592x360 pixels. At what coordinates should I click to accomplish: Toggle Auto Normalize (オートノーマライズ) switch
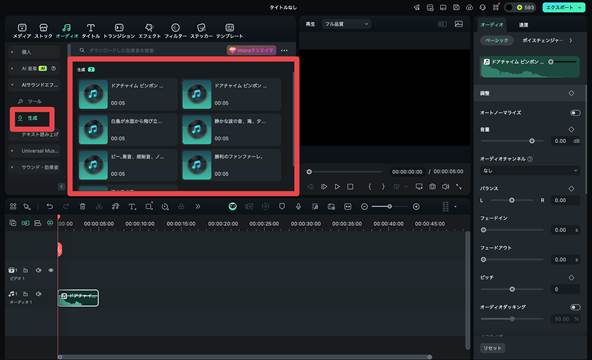click(x=575, y=112)
